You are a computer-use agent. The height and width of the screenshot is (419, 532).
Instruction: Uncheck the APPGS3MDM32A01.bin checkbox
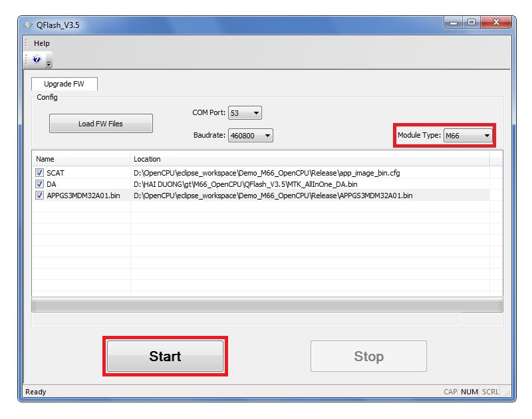(39, 196)
